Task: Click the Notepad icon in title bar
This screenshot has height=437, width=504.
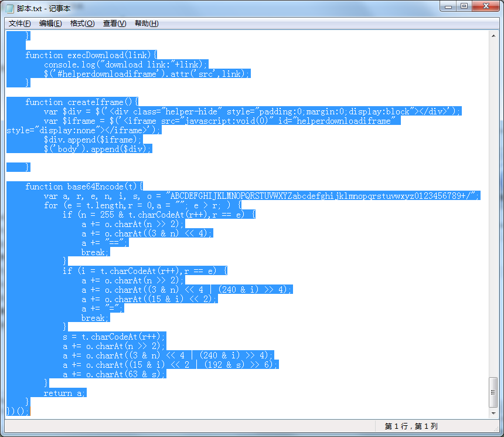Action: point(10,8)
